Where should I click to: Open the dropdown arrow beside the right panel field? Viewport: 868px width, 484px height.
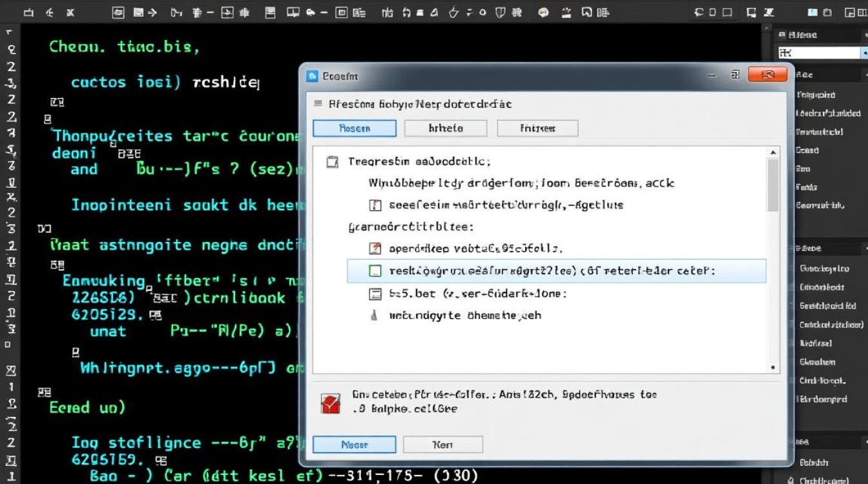[865, 53]
